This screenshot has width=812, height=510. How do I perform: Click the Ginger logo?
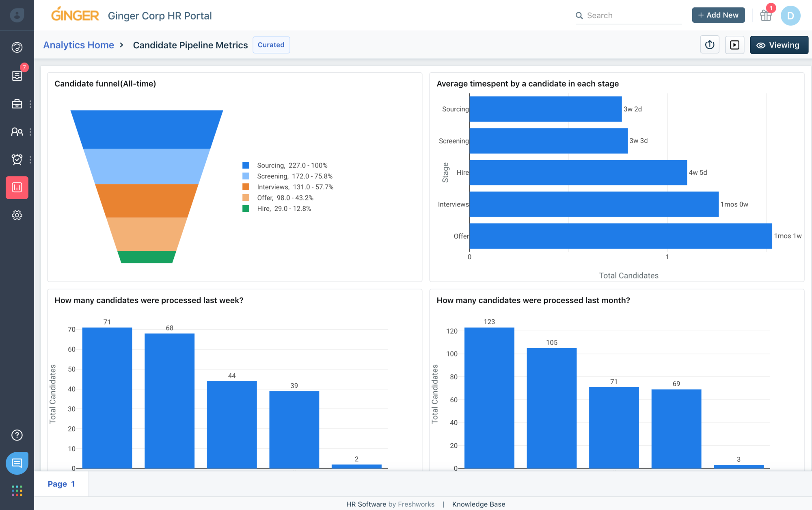tap(75, 15)
